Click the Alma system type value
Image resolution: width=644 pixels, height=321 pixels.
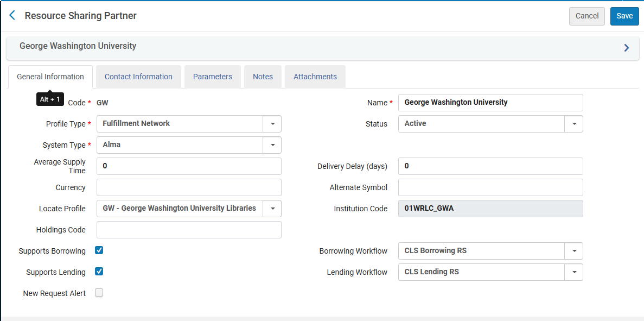coord(111,144)
